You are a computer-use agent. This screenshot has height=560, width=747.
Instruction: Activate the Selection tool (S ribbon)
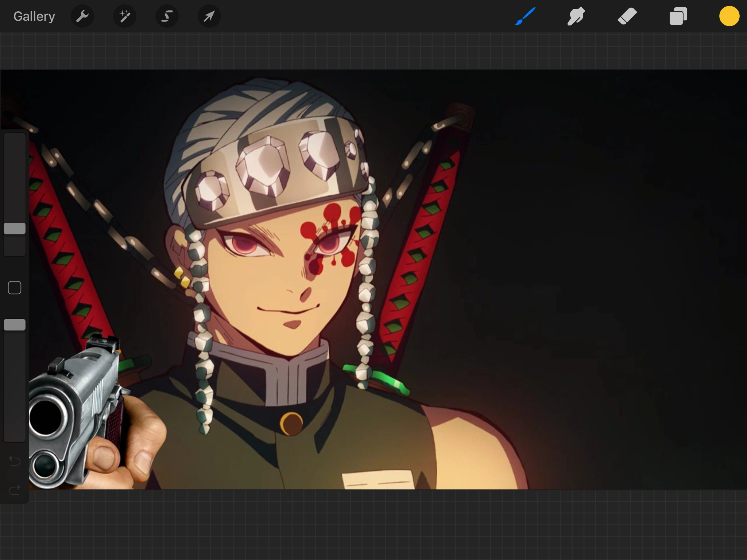click(x=167, y=16)
